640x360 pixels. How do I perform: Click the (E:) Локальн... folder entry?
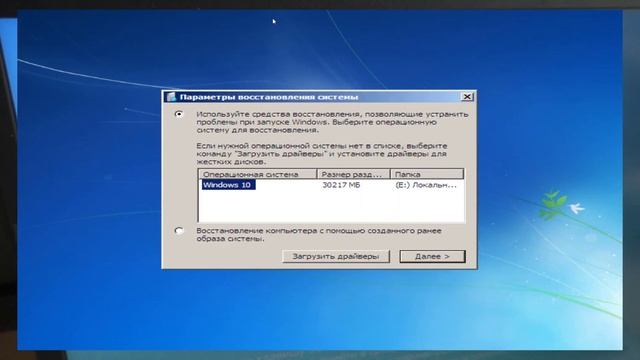pos(426,185)
